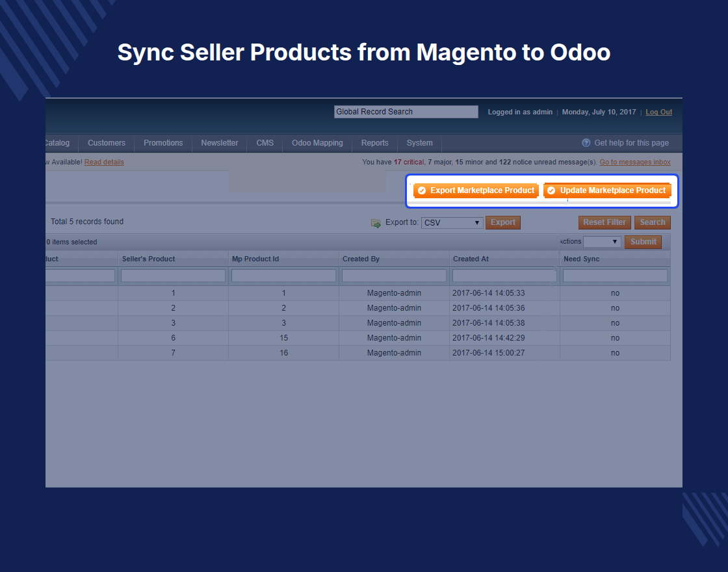728x572 pixels.
Task: Click Mp Product Id cell 15
Action: tap(283, 338)
